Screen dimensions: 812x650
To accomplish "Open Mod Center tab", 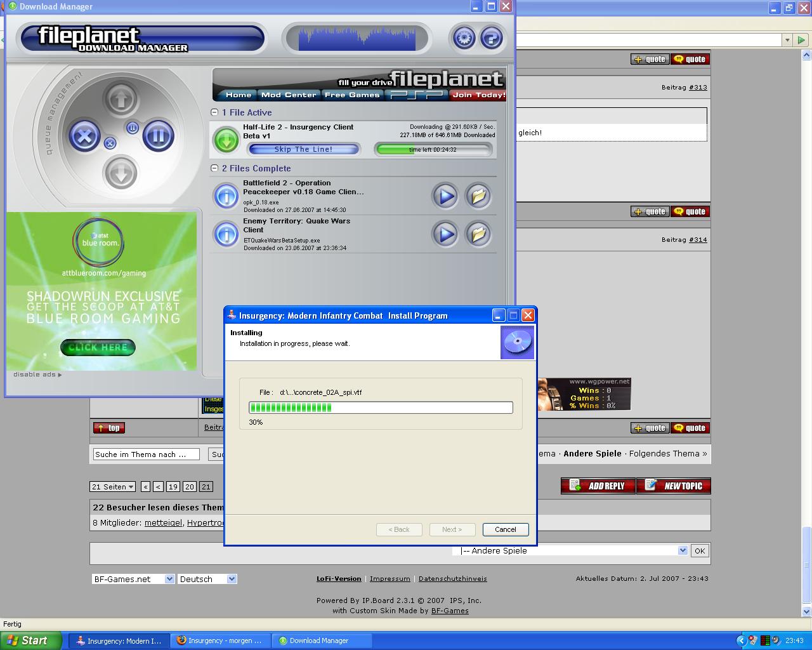I will click(x=289, y=95).
